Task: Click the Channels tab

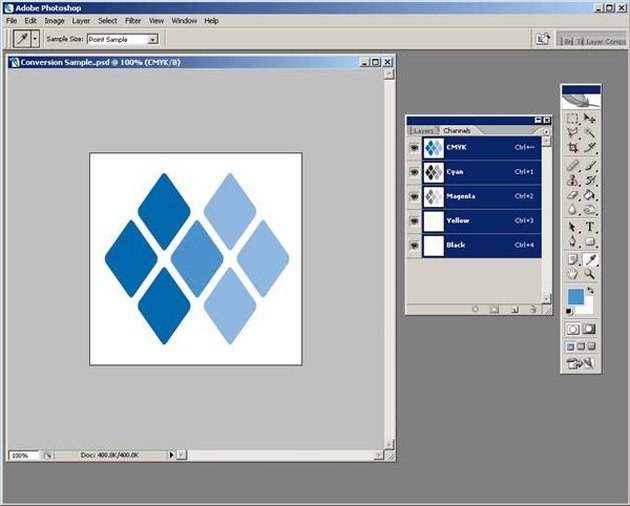Action: (x=457, y=131)
